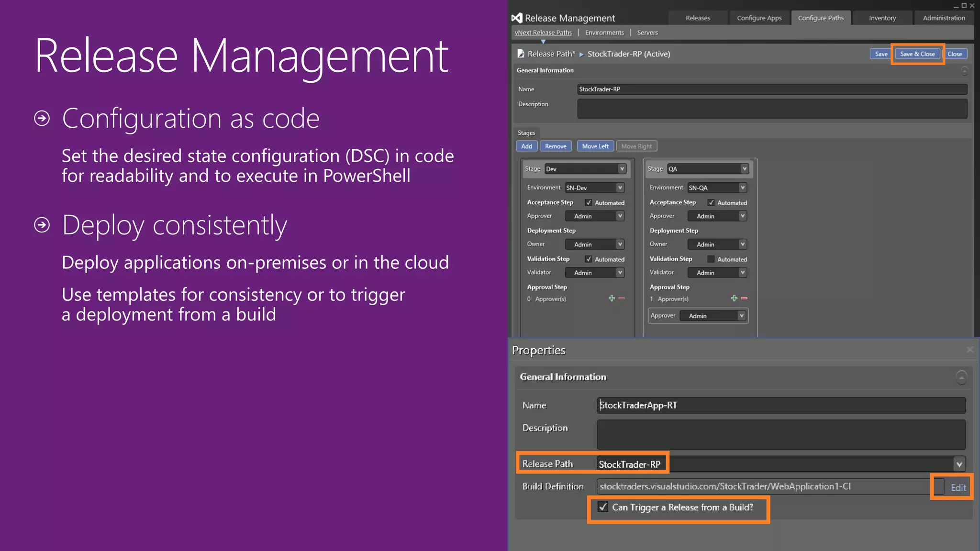Enable QA Validation Step Automated checkbox
Screen dimensions: 980x551
click(x=711, y=259)
